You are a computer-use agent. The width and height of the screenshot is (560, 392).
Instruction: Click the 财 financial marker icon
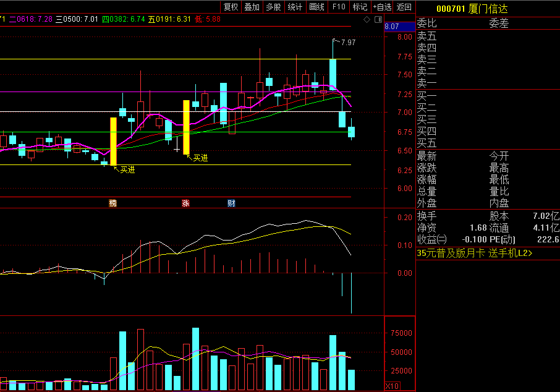(x=231, y=203)
